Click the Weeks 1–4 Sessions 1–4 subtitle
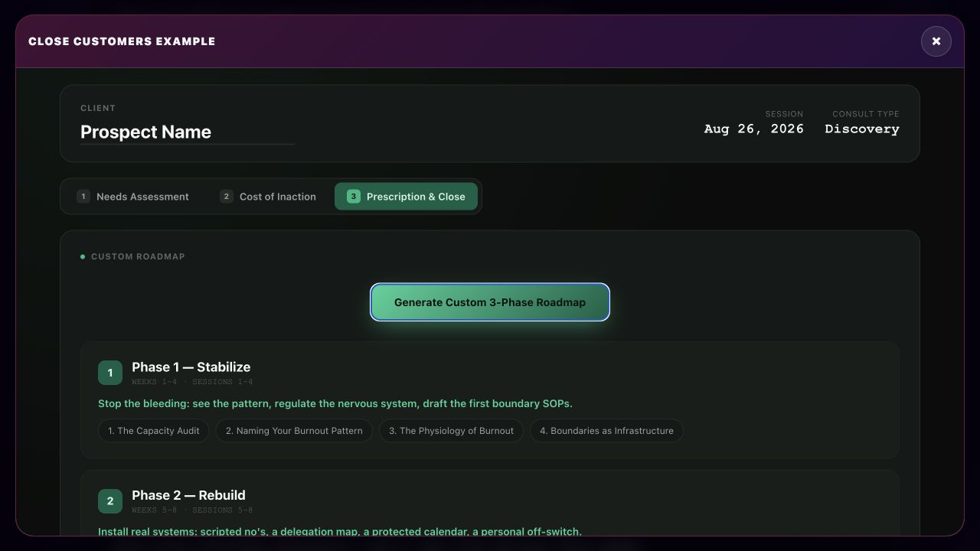This screenshot has height=551, width=980. pyautogui.click(x=192, y=382)
